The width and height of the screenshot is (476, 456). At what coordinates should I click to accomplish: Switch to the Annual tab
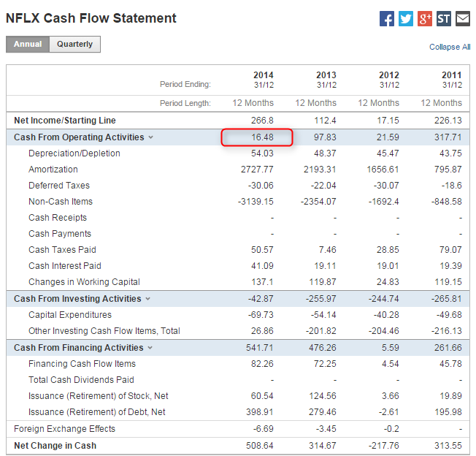click(x=28, y=45)
